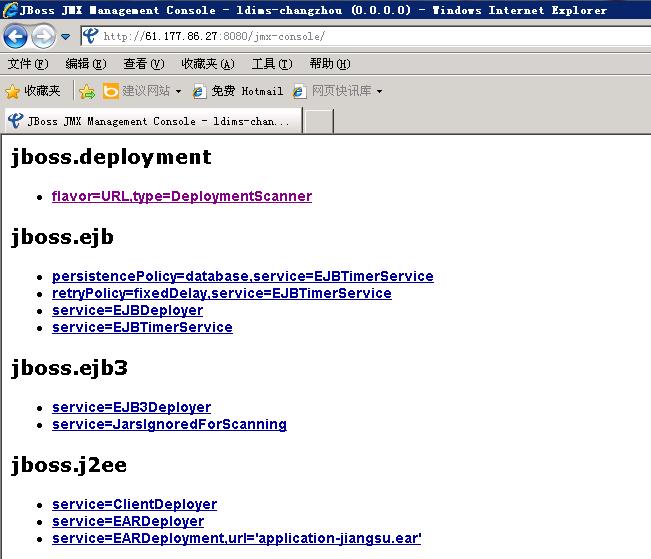Open the service=EJBTimerService link
The width and height of the screenshot is (651, 559).
[142, 327]
